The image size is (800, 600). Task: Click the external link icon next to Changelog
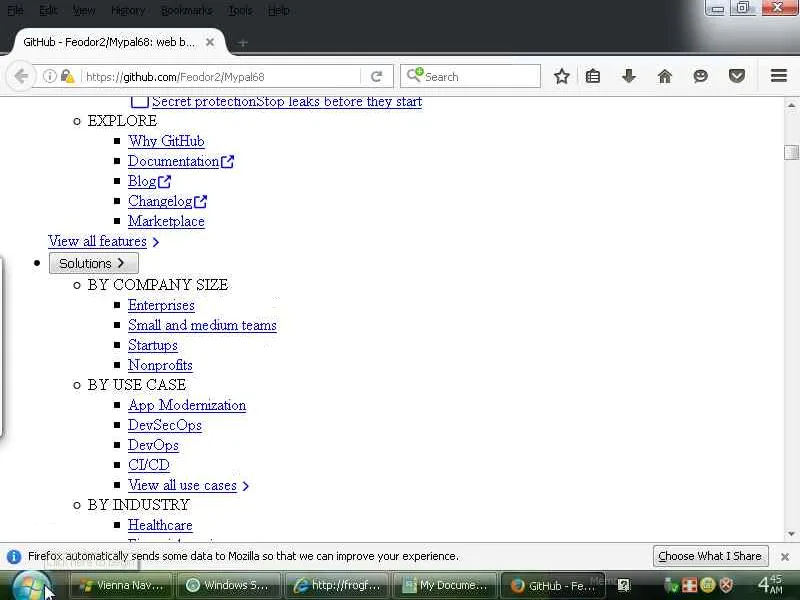click(x=201, y=202)
